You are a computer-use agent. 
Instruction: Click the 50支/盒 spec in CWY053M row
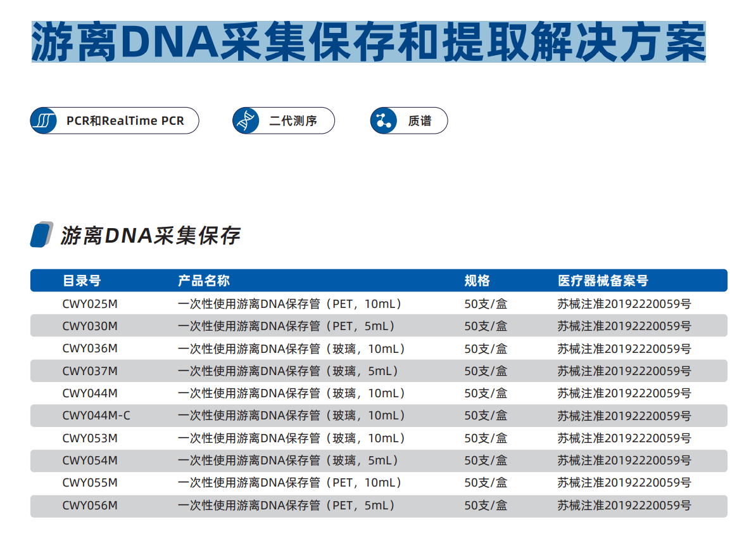(x=486, y=438)
